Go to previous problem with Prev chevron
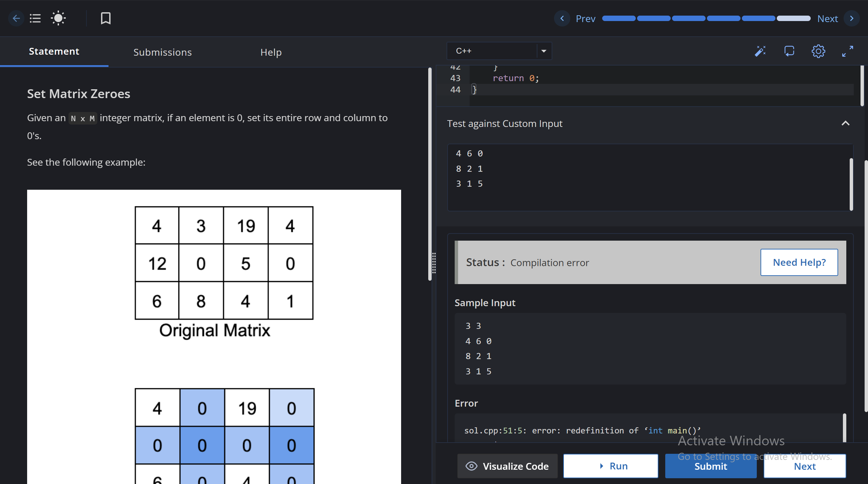 (562, 18)
